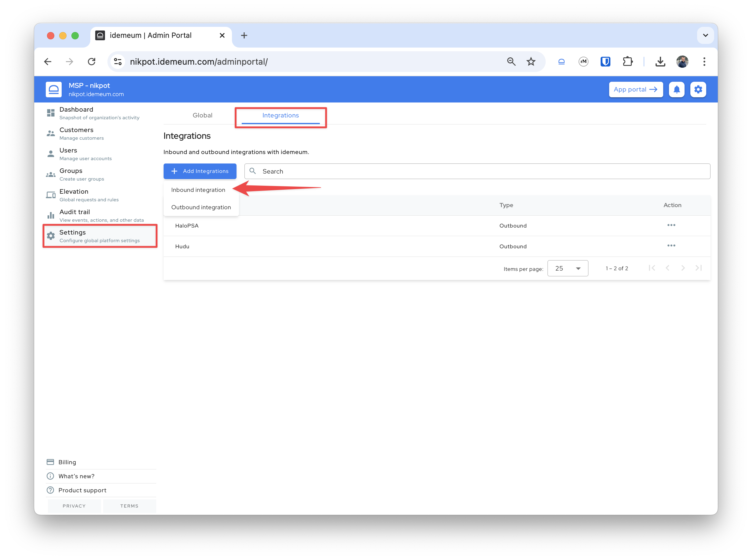The height and width of the screenshot is (560, 752).
Task: Switch to the Global tab
Action: pyautogui.click(x=203, y=115)
